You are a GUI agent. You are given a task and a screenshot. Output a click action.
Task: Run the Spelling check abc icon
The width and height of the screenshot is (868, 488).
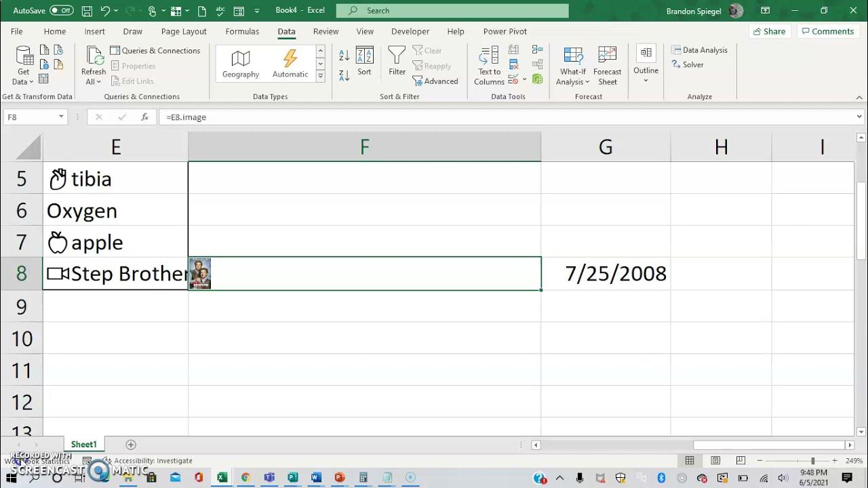tap(220, 11)
